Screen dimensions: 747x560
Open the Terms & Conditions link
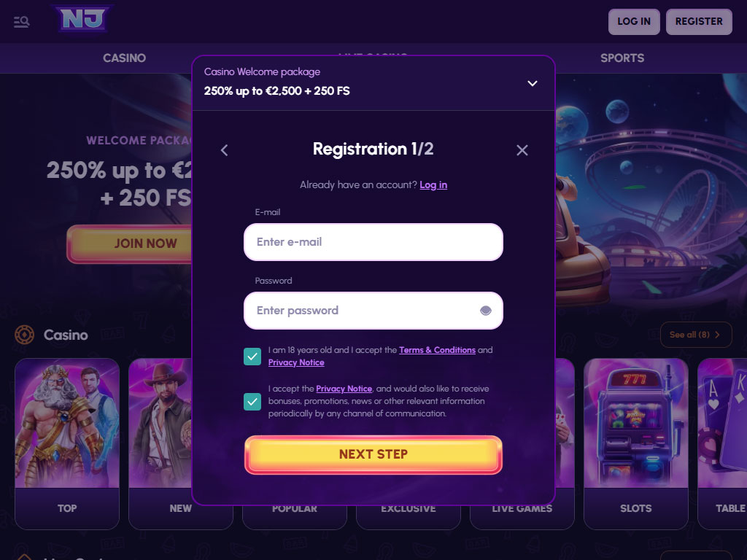tap(437, 350)
